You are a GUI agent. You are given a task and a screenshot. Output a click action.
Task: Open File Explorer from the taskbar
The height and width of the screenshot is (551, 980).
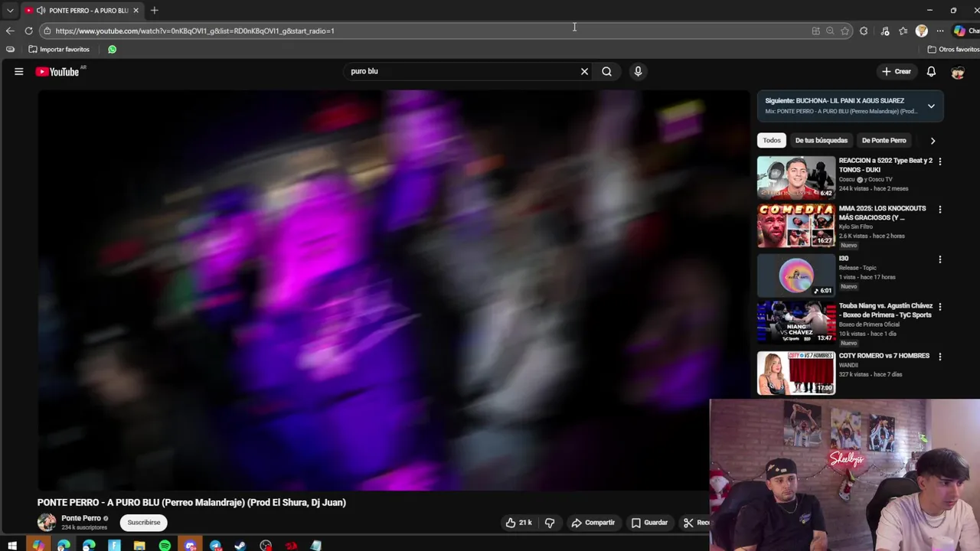[139, 546]
